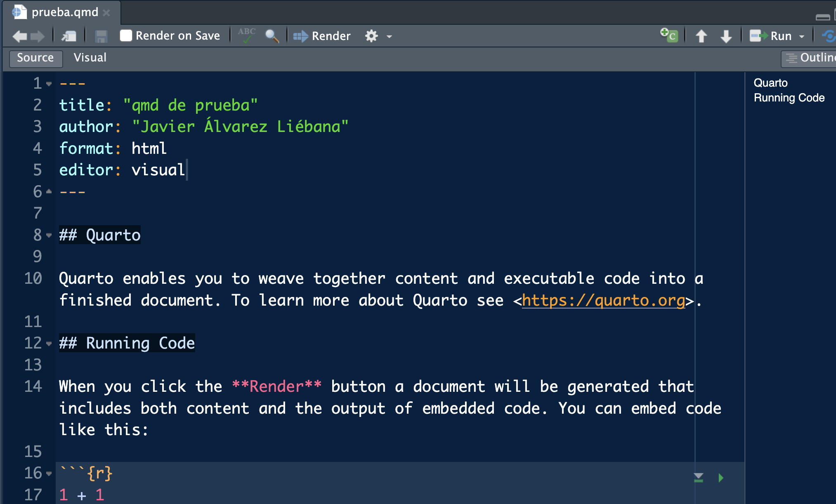Screen dimensions: 836x504
Task: Run current chunk green play icon
Action: click(721, 478)
